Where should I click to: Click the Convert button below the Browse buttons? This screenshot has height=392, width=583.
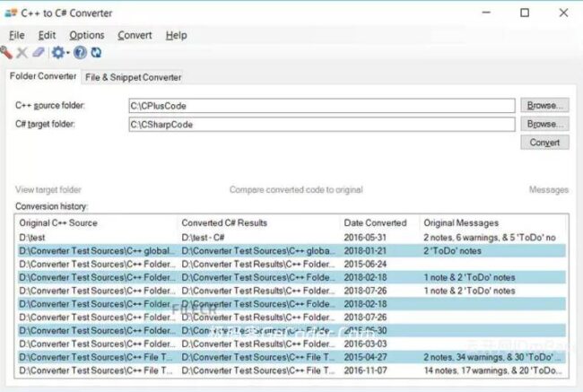pos(544,143)
